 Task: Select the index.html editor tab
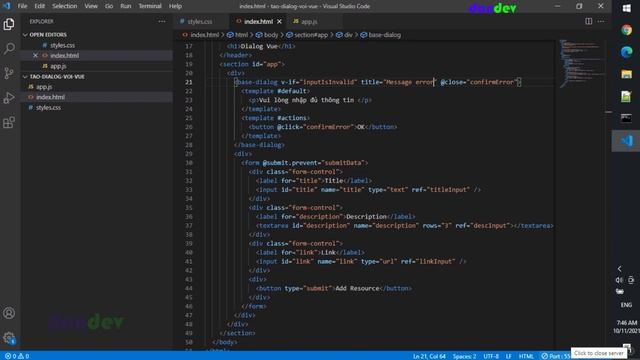pyautogui.click(x=258, y=21)
